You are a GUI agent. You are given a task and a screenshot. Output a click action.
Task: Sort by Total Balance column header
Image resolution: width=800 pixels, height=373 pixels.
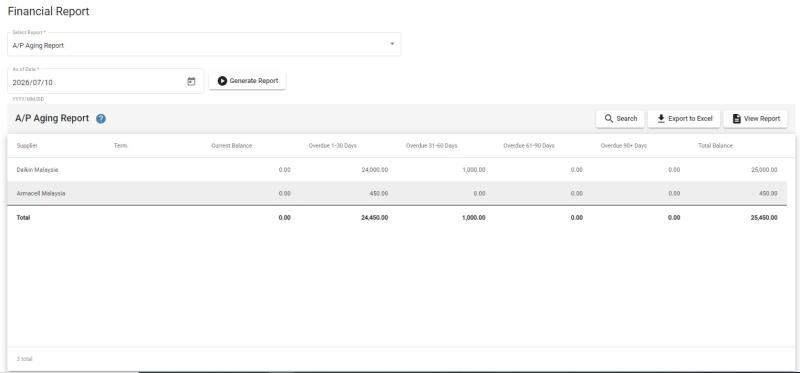[715, 145]
